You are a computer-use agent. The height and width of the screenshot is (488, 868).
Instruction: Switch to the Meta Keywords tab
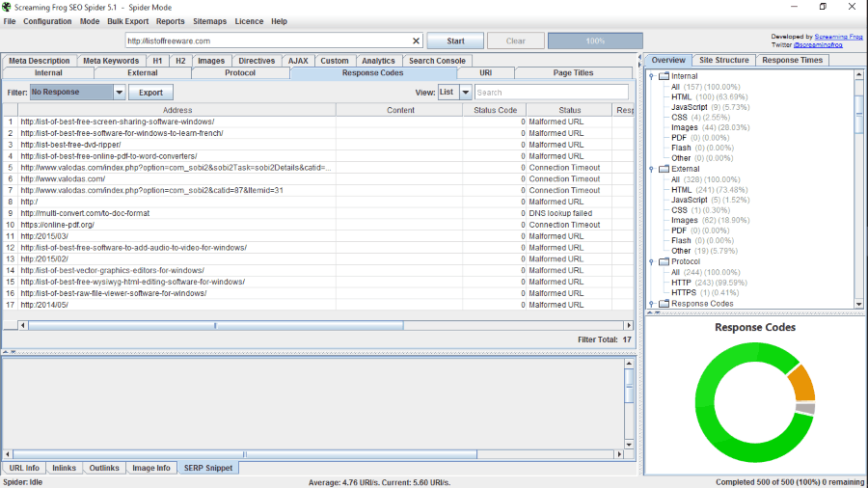click(111, 61)
